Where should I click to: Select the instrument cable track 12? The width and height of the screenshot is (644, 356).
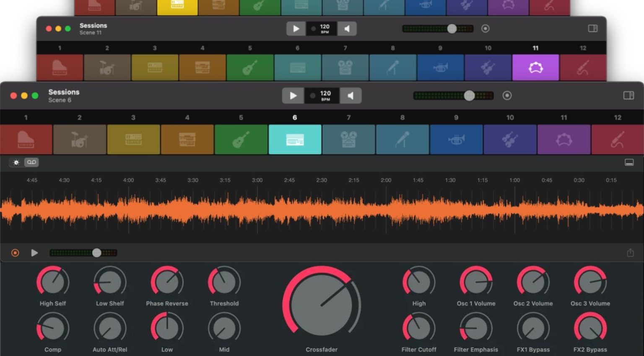[618, 139]
